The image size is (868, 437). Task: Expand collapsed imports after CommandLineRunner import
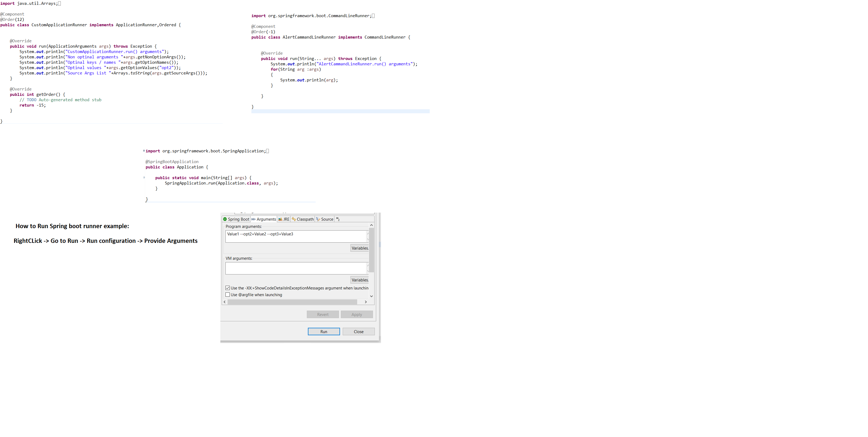tap(373, 16)
